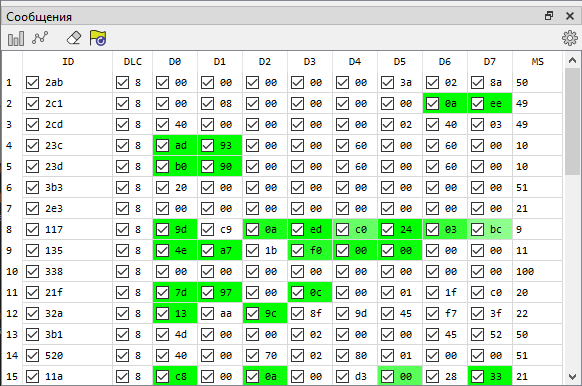Click the yellow flag marker icon
582x386 pixels.
98,38
